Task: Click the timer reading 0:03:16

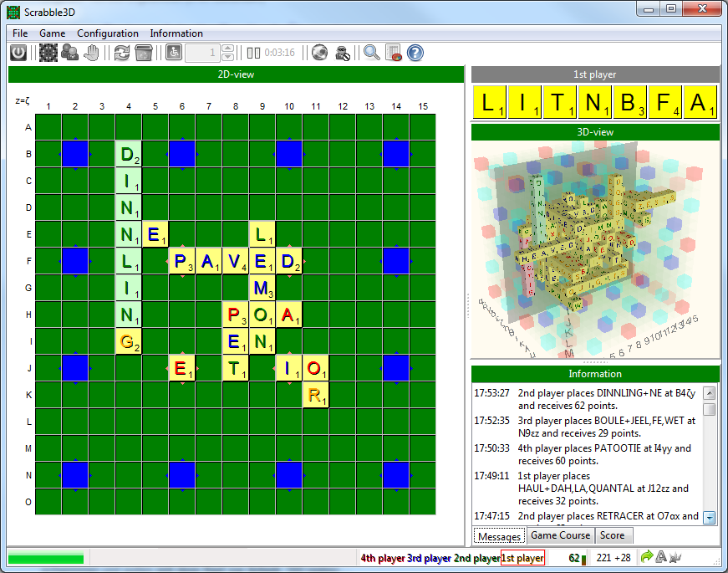Action: pyautogui.click(x=279, y=53)
